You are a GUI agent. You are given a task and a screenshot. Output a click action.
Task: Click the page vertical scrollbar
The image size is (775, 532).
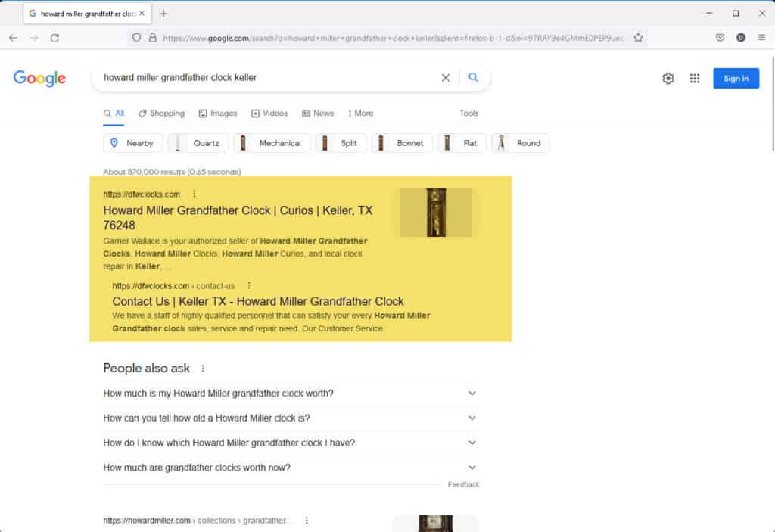(772, 104)
